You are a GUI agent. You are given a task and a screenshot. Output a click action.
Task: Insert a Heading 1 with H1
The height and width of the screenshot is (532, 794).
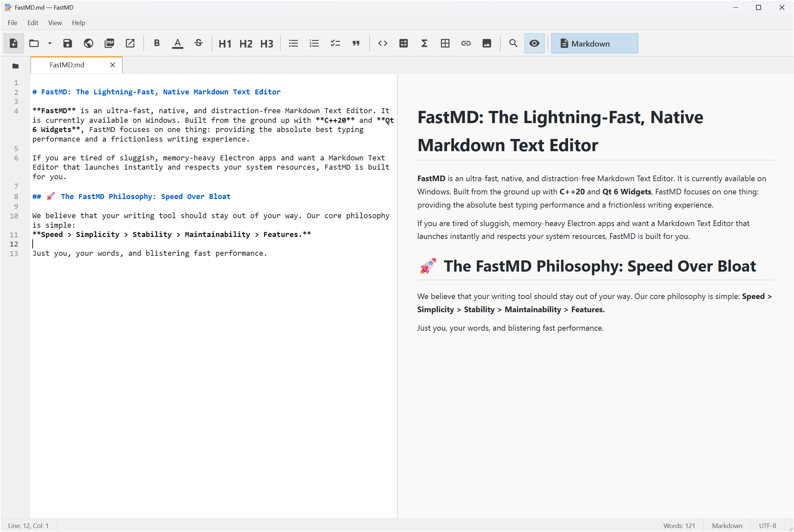[225, 44]
